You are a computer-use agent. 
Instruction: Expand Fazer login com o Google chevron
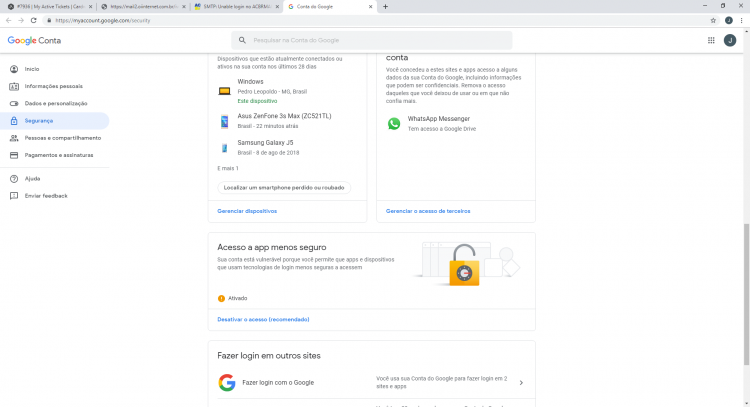(521, 383)
